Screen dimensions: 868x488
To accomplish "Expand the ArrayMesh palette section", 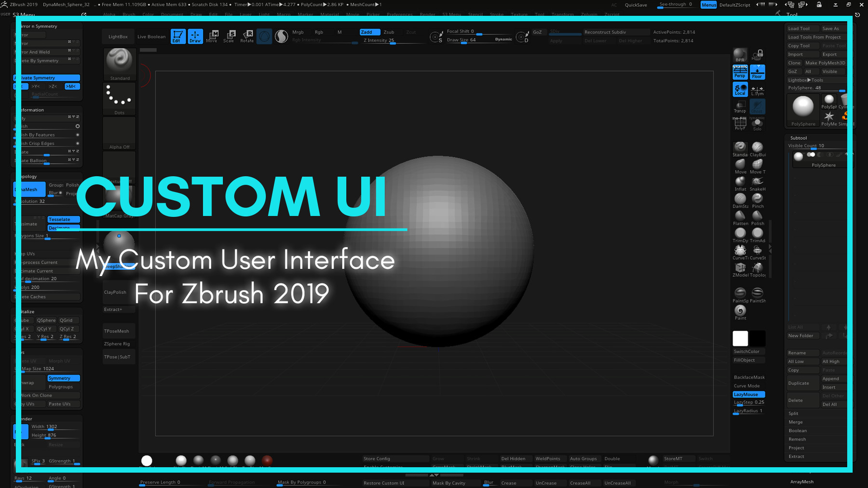I will pyautogui.click(x=802, y=482).
